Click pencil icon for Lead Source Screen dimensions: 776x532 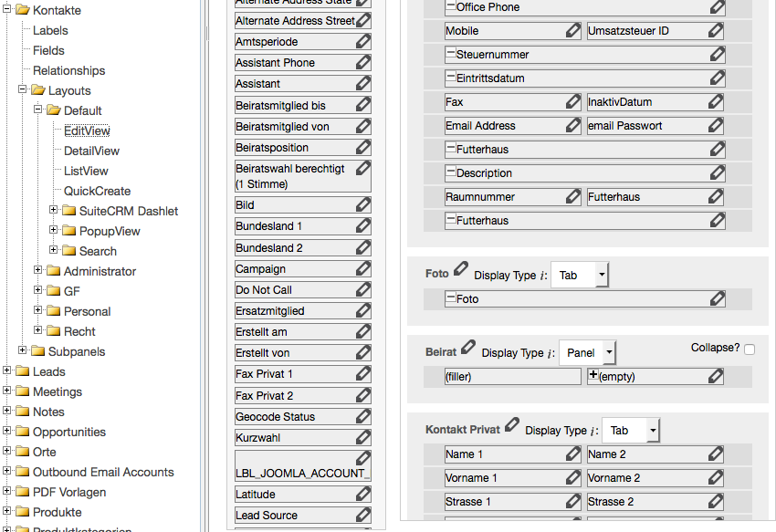[x=362, y=515]
